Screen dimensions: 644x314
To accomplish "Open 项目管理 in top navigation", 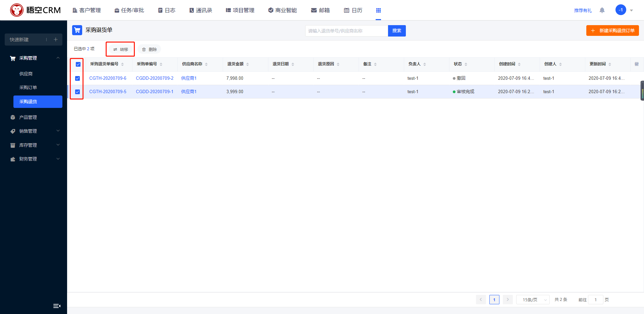I will (240, 10).
